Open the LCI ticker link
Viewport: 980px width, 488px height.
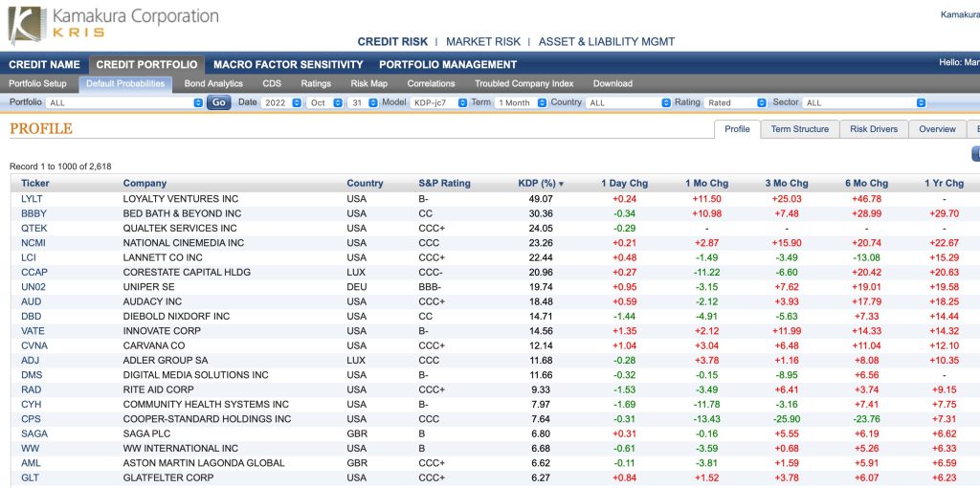pyautogui.click(x=28, y=257)
